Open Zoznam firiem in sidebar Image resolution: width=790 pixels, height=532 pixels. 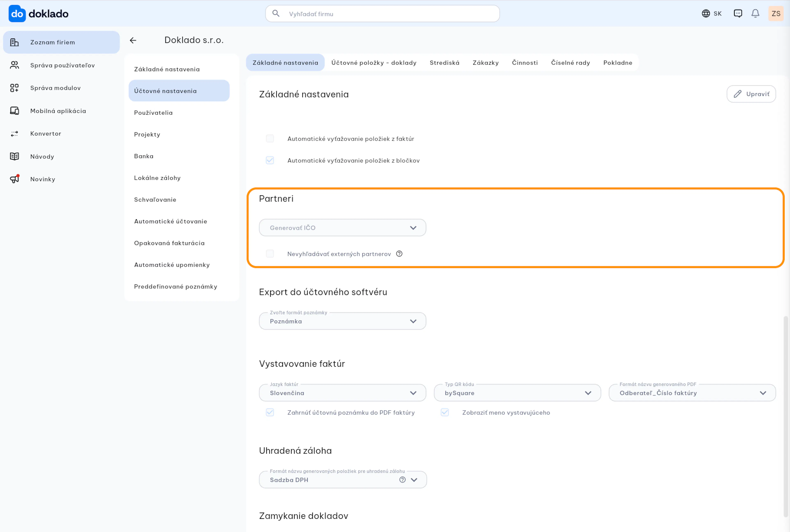point(62,42)
